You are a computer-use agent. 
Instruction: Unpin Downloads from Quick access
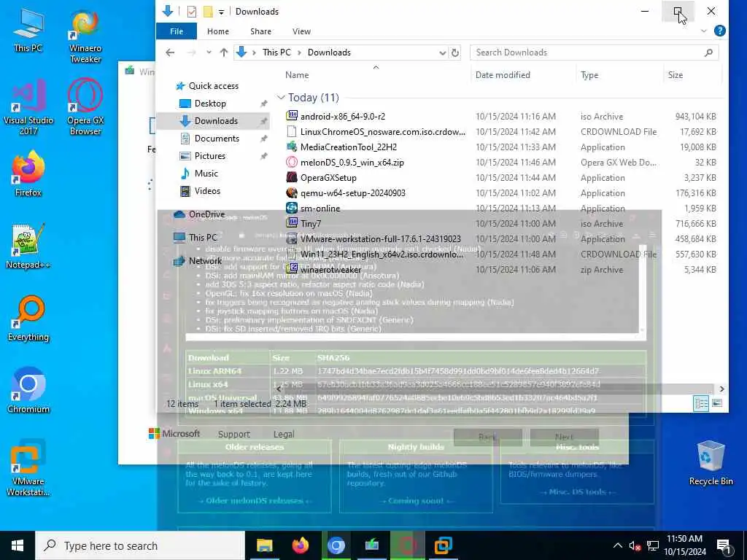[263, 121]
